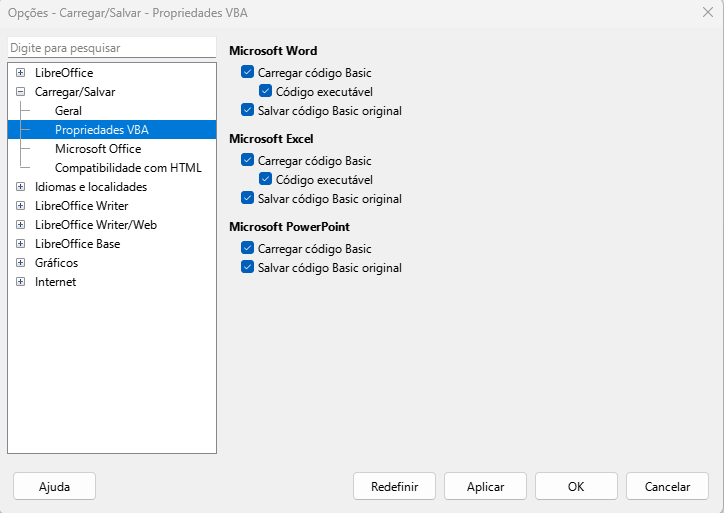Viewport: 724px width, 513px height.
Task: Apply changes with Aplicar button
Action: [x=485, y=486]
